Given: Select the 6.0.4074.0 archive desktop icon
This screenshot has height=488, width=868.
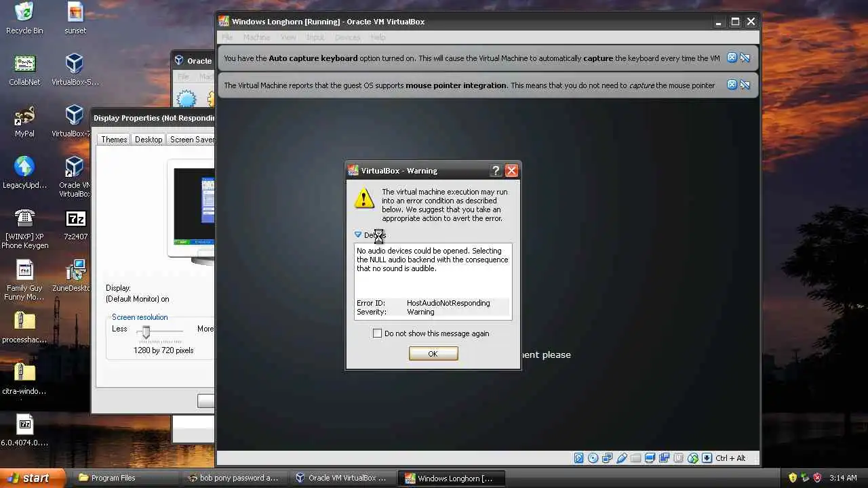Looking at the screenshot, I should click(24, 430).
